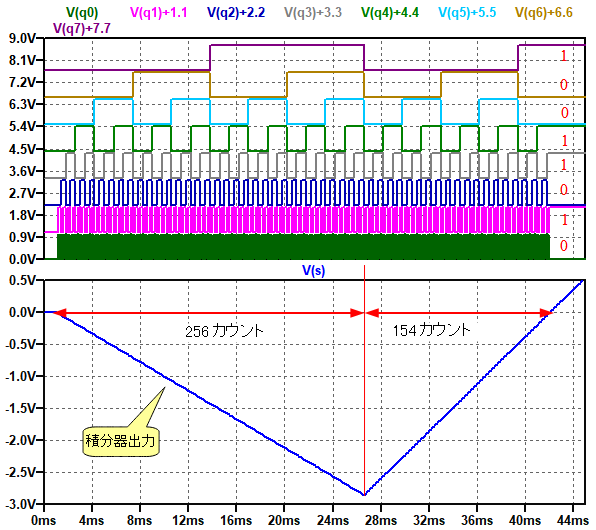
Task: Select the V(q0) trace label
Action: click(82, 13)
